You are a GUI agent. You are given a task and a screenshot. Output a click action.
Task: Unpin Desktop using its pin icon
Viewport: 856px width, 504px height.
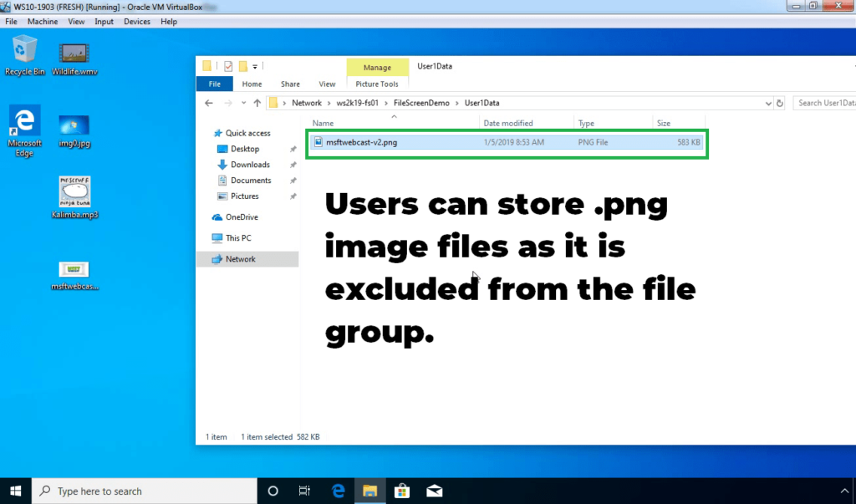pyautogui.click(x=293, y=149)
